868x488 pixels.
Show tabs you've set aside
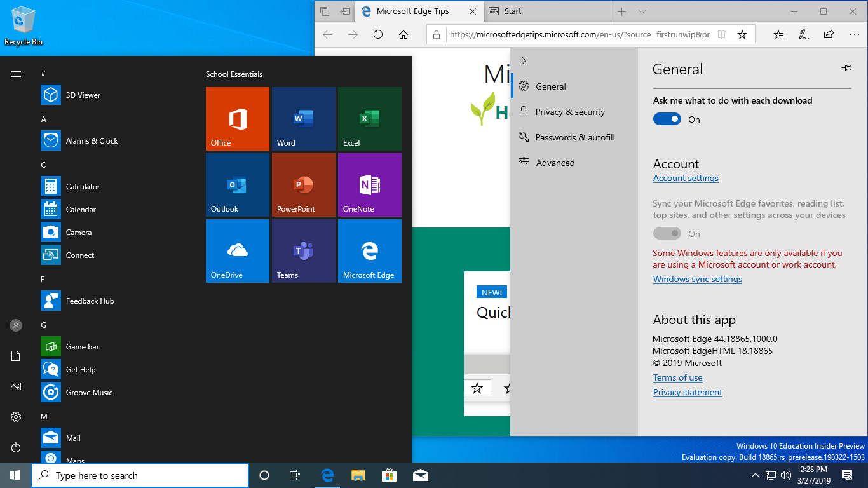click(325, 11)
